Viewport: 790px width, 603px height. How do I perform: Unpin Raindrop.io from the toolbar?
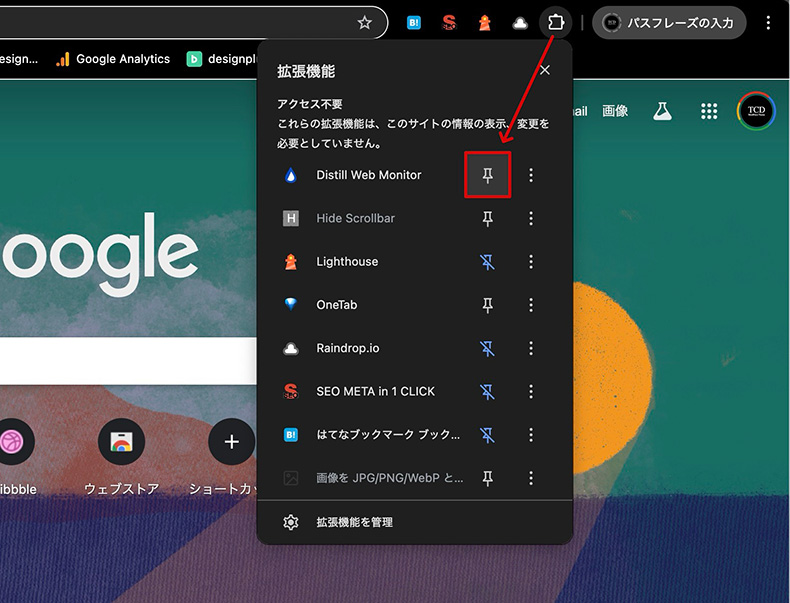point(488,349)
